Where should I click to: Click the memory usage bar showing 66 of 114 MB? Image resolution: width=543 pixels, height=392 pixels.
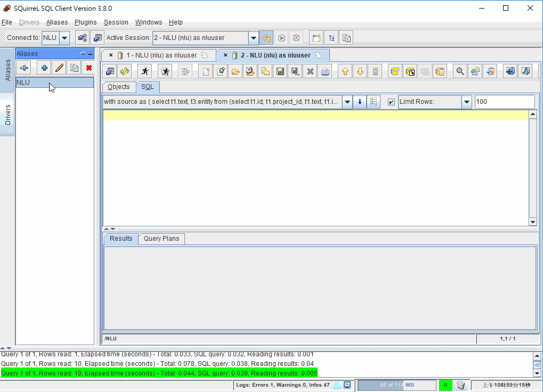(396, 385)
